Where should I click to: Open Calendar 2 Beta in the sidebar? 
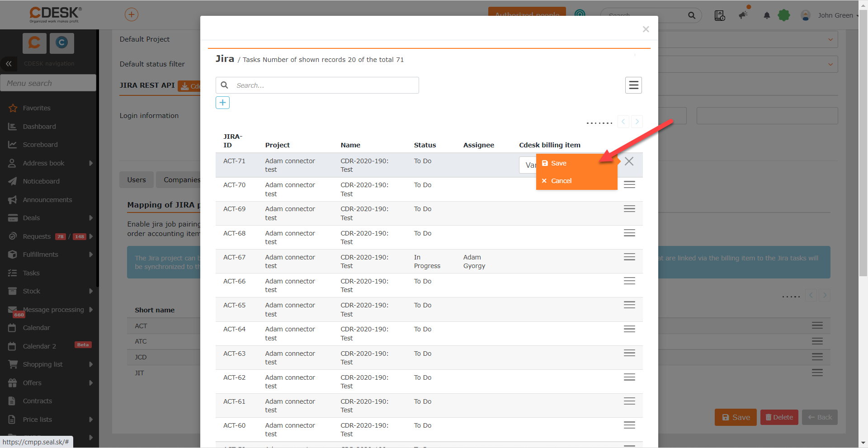(39, 346)
